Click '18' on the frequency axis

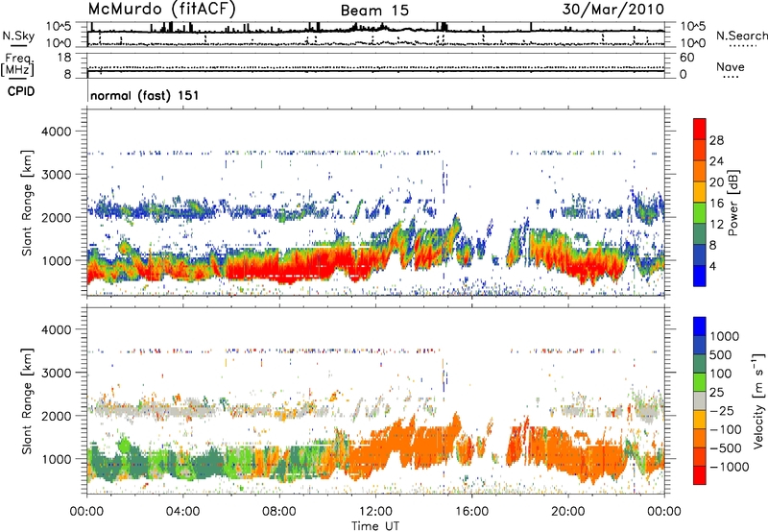pyautogui.click(x=64, y=58)
